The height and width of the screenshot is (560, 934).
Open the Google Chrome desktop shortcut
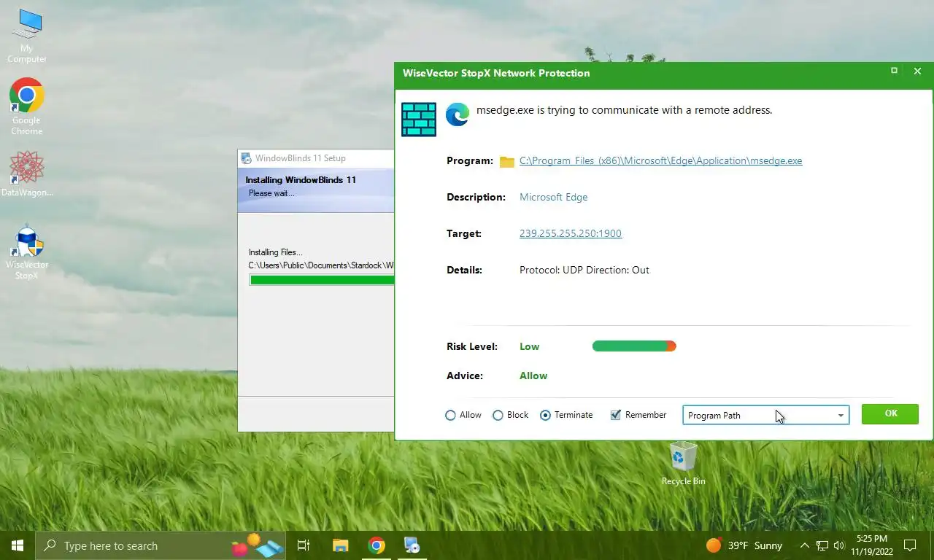click(x=27, y=106)
